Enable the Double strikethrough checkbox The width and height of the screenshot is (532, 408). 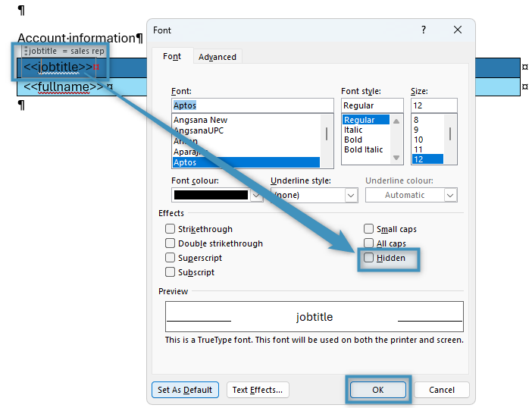click(x=170, y=243)
